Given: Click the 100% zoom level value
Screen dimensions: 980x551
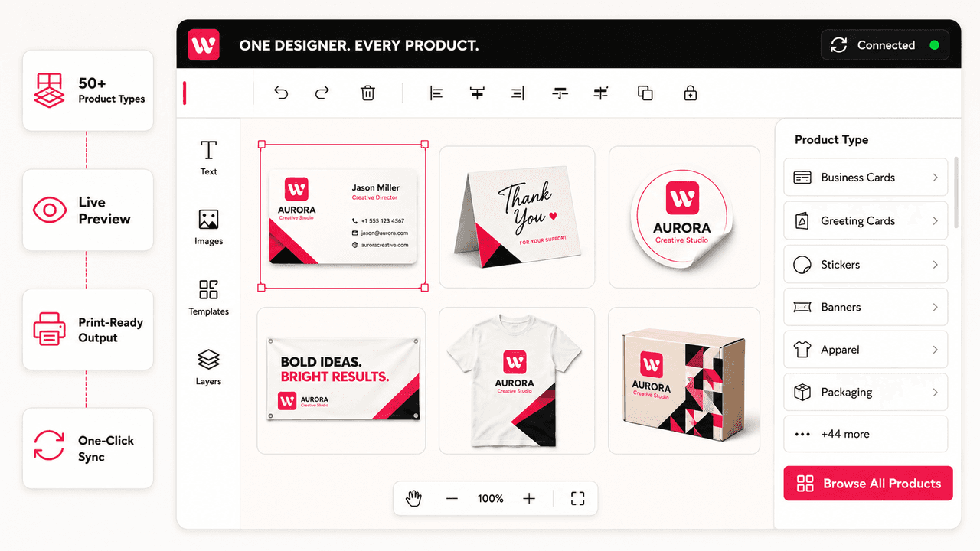Looking at the screenshot, I should click(x=491, y=499).
